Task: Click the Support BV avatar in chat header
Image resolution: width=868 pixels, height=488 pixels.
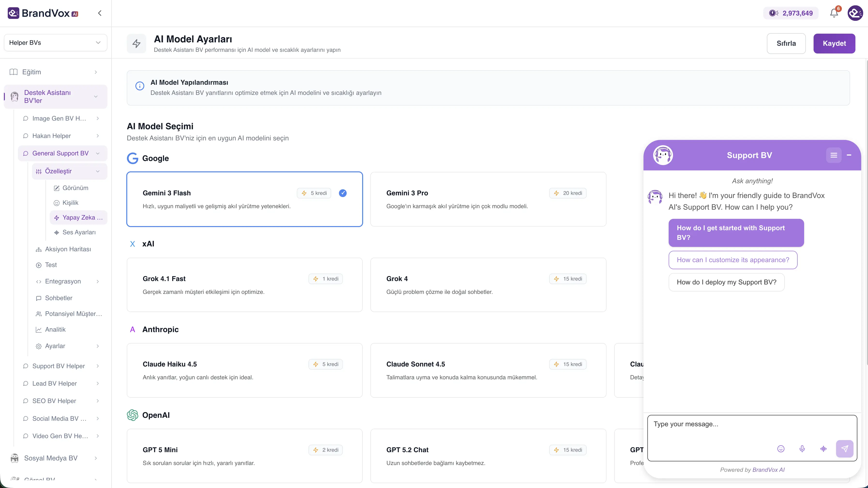Action: [x=663, y=155]
